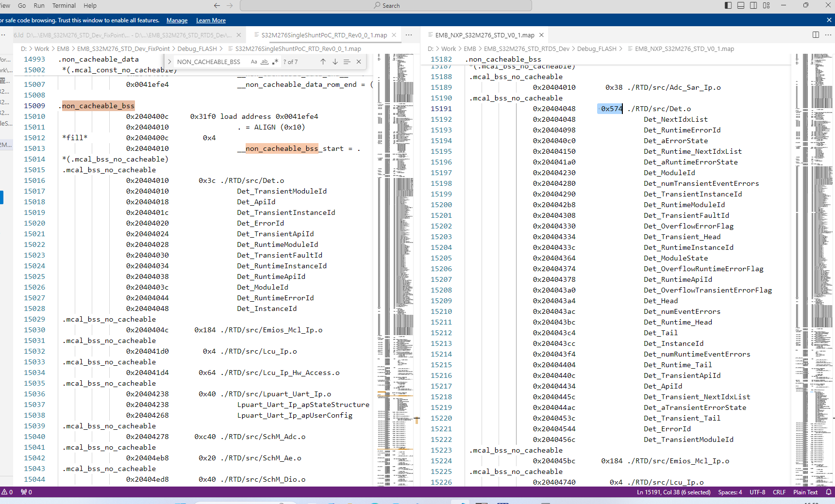Enable Match Whole Word in find widget
Image resolution: width=835 pixels, height=504 pixels.
click(265, 62)
